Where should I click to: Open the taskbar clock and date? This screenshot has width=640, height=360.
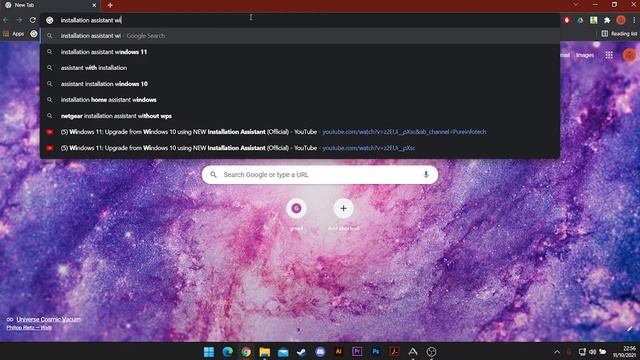pyautogui.click(x=624, y=352)
